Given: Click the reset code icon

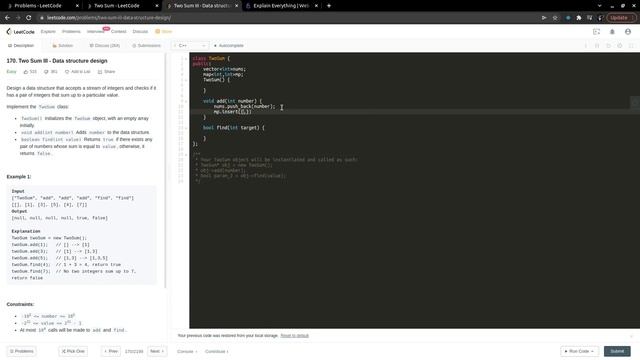Looking at the screenshot, I should pyautogui.click(x=609, y=46).
